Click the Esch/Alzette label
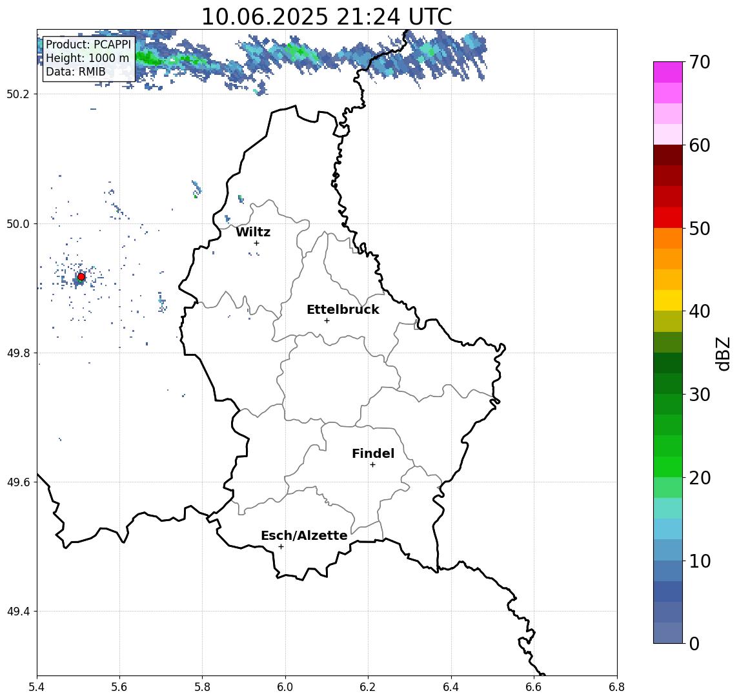 [304, 535]
